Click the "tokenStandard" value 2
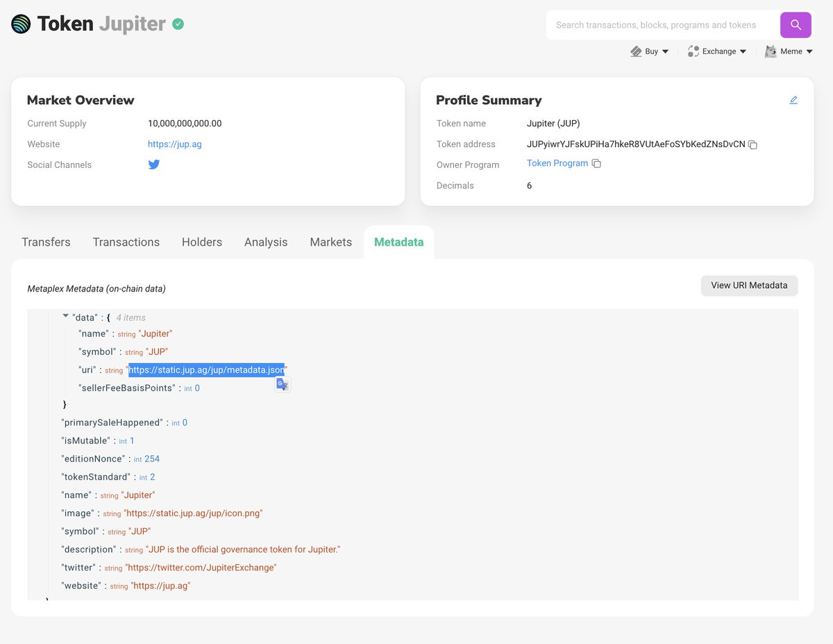 [152, 477]
